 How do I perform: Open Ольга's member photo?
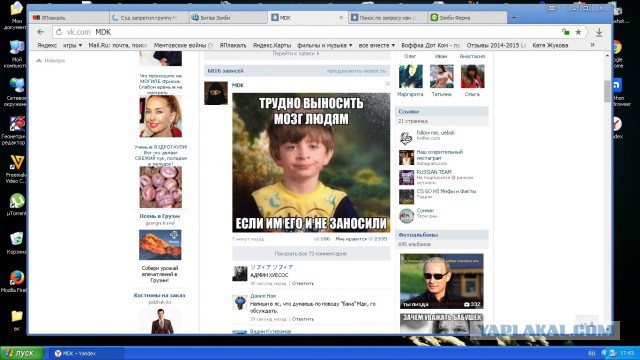pyautogui.click(x=473, y=76)
